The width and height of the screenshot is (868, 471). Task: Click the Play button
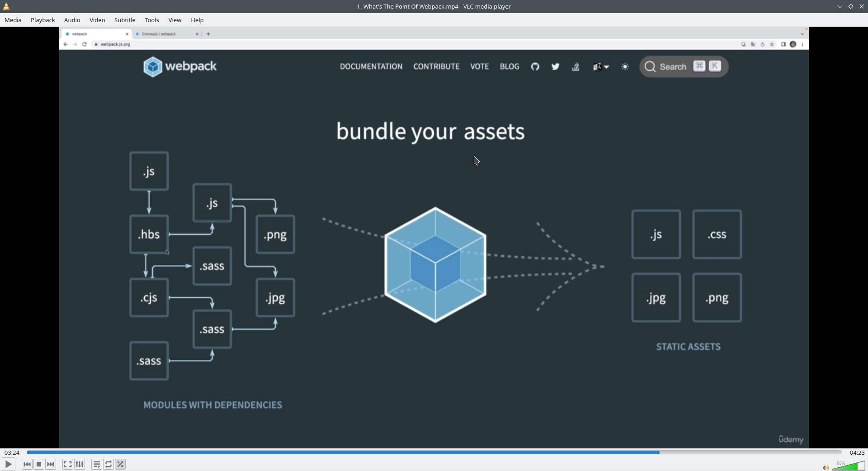coord(9,464)
